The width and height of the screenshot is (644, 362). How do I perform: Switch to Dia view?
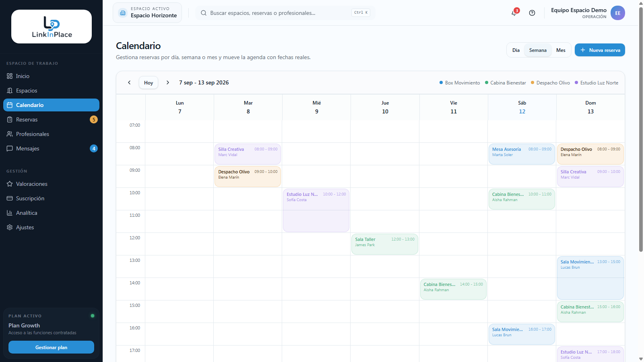(x=516, y=50)
